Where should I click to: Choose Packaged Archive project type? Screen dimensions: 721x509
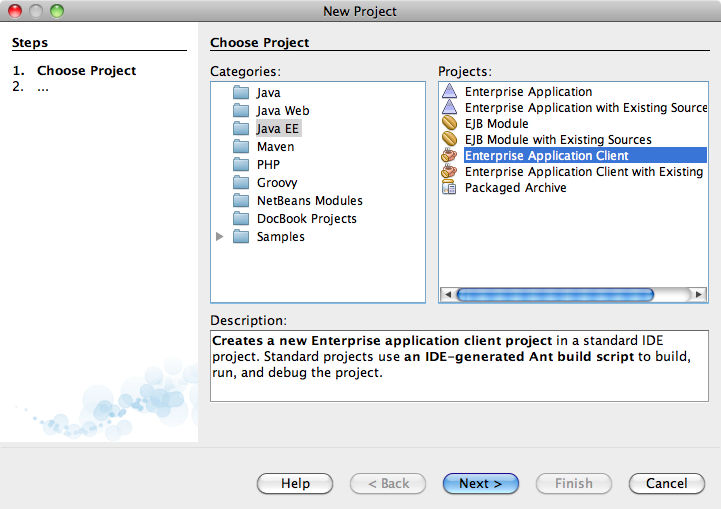(x=515, y=188)
